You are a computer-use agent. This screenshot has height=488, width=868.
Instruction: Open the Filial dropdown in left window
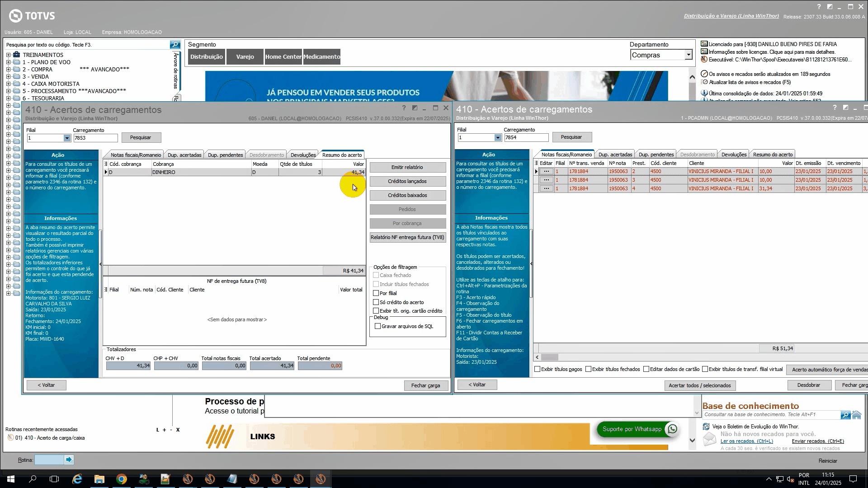tap(67, 138)
